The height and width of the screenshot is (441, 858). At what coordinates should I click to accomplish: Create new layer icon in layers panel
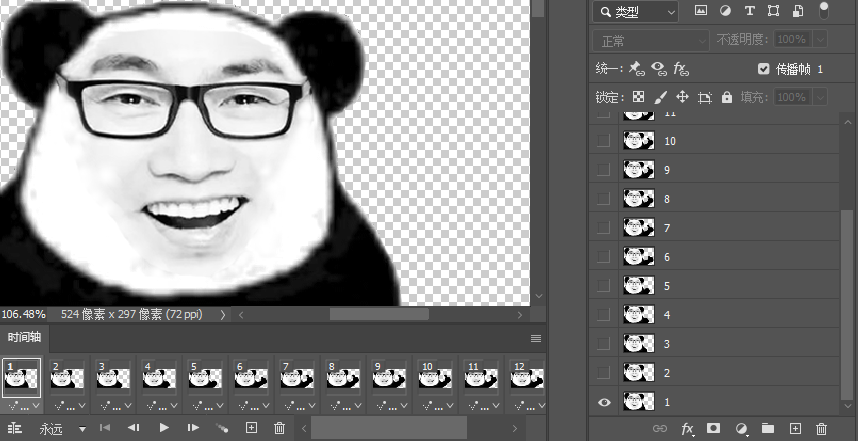tap(795, 428)
